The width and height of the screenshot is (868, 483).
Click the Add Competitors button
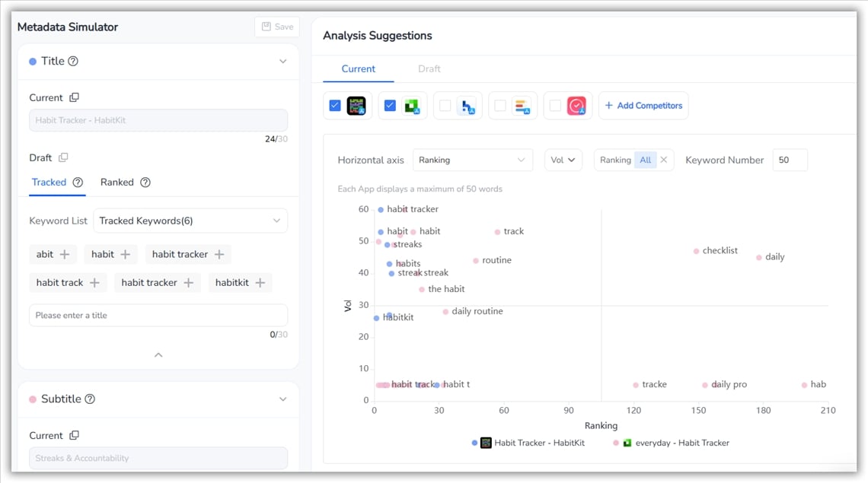[643, 105]
